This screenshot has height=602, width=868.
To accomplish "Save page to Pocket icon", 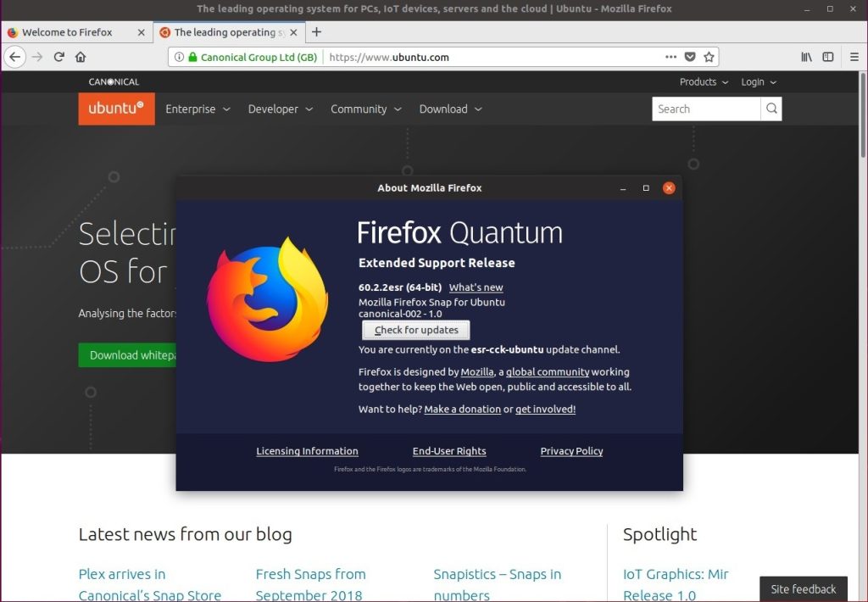I will point(690,57).
